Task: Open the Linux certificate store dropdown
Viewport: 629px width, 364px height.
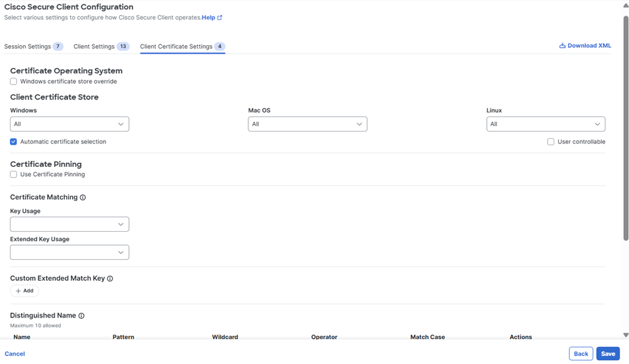Action: point(546,124)
